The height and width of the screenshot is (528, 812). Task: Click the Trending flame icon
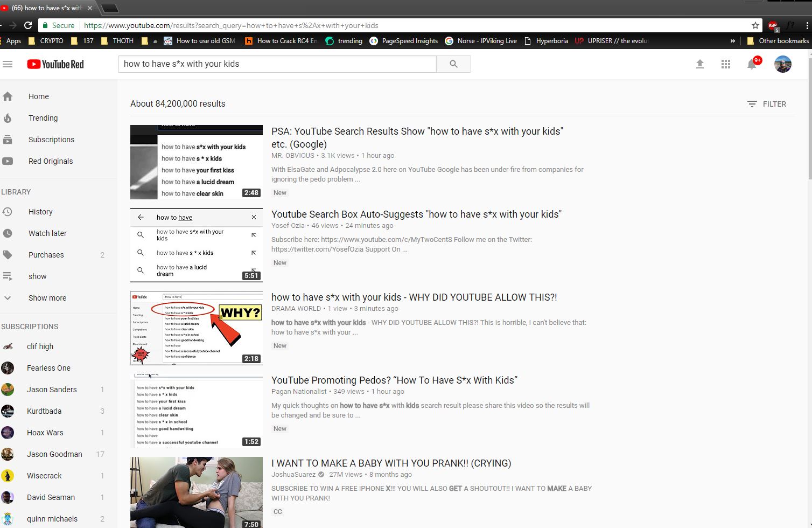point(8,118)
